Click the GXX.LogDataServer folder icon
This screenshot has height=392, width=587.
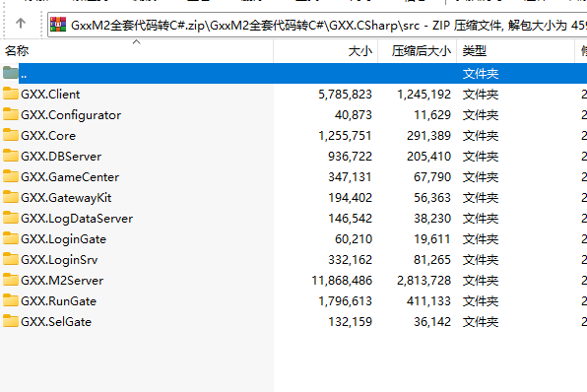click(11, 218)
